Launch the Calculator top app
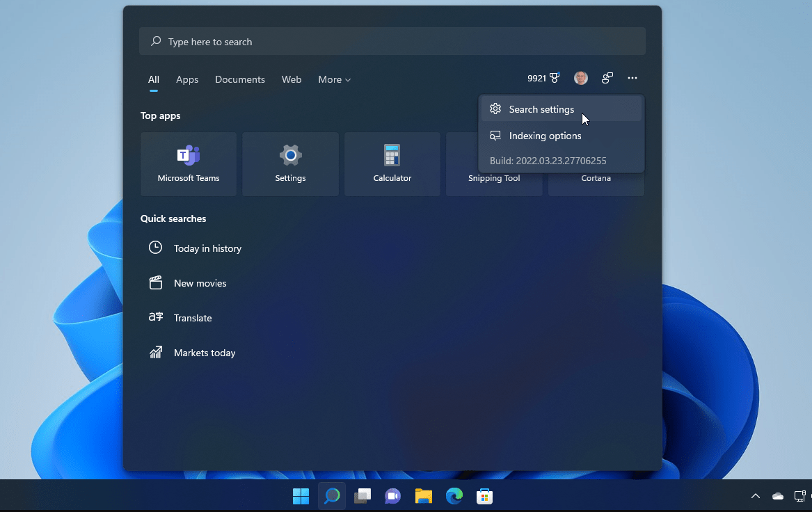 [x=392, y=164]
